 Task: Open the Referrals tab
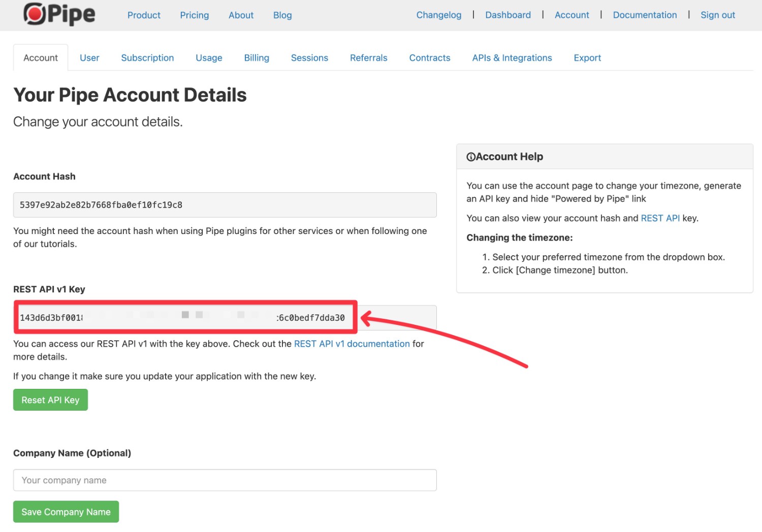point(369,58)
